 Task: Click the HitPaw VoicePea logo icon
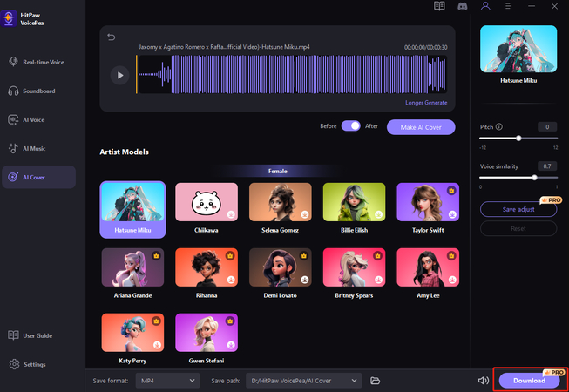[9, 18]
